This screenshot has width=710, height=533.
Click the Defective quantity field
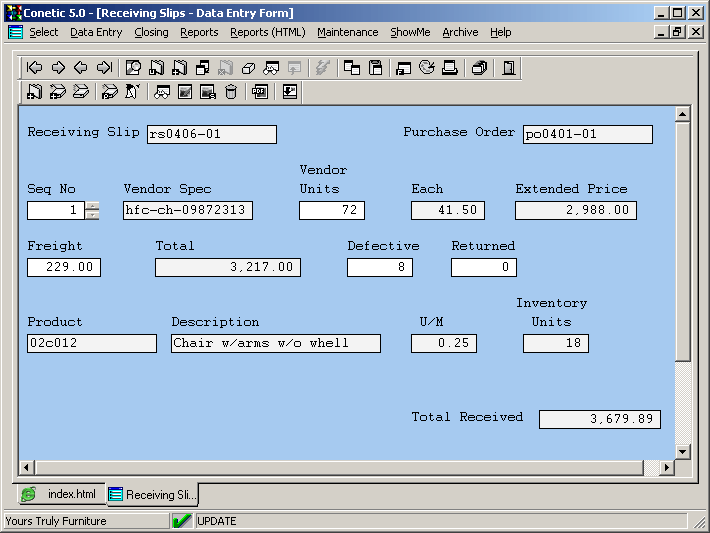(x=379, y=267)
